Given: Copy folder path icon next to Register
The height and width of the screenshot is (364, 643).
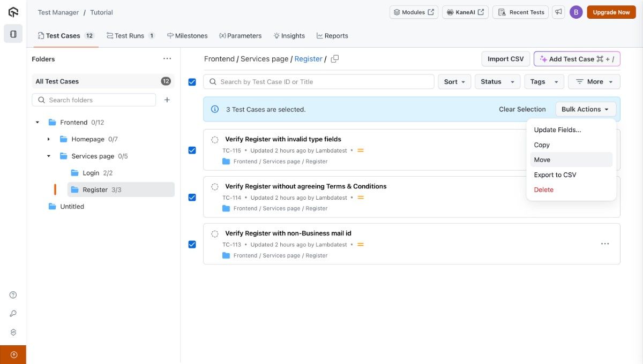Looking at the screenshot, I should [x=335, y=59].
